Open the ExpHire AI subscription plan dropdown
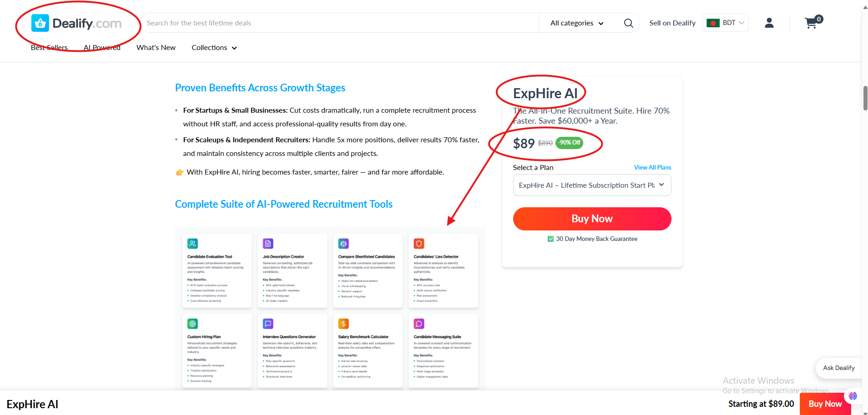Image resolution: width=868 pixels, height=415 pixels. tap(591, 185)
